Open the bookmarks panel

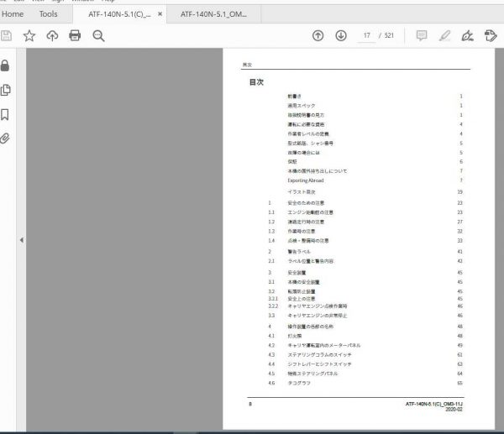(5, 114)
